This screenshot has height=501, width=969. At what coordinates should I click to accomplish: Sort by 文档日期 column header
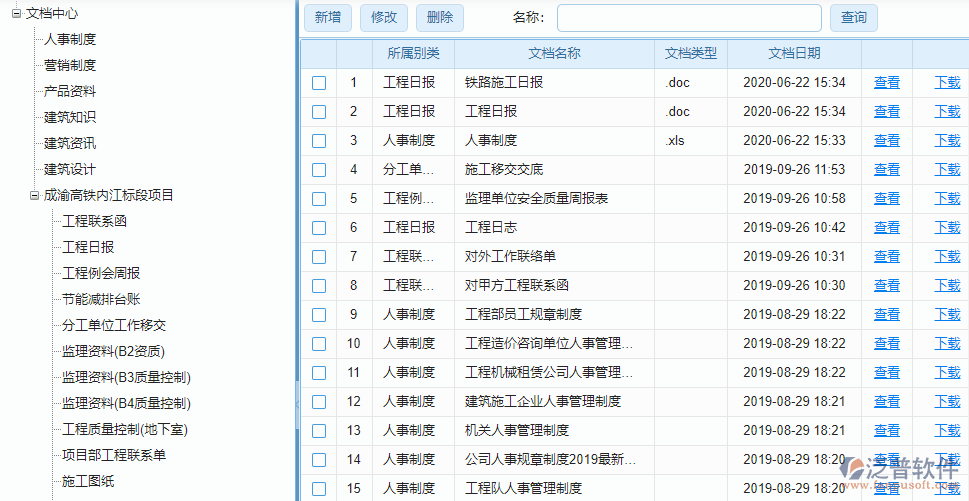point(795,54)
